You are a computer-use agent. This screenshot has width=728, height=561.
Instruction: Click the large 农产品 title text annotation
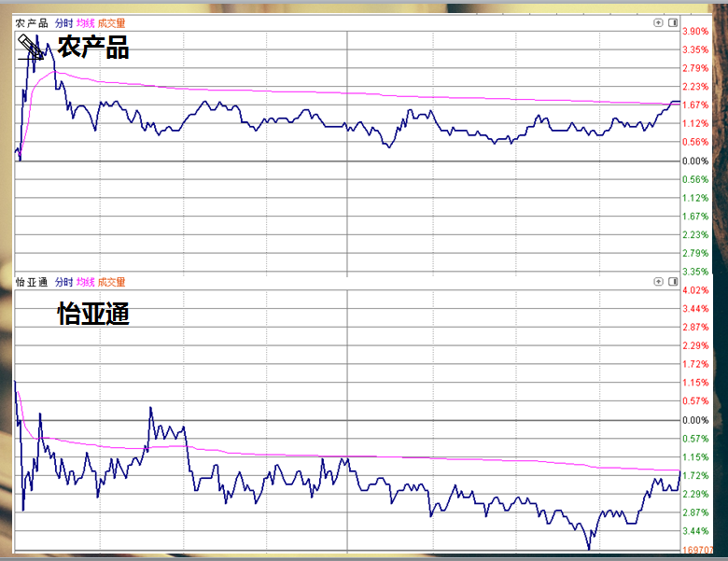pos(93,47)
